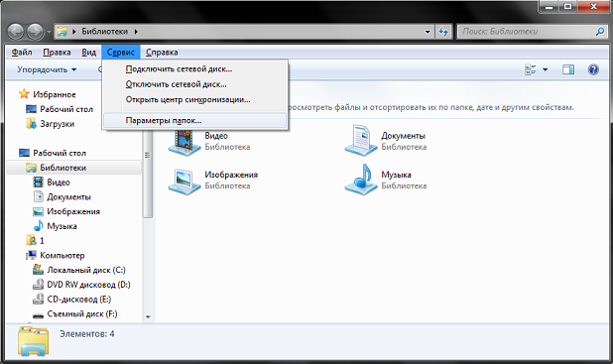
Task: Click the Библиотеки breadcrumb in address bar
Action: click(104, 32)
